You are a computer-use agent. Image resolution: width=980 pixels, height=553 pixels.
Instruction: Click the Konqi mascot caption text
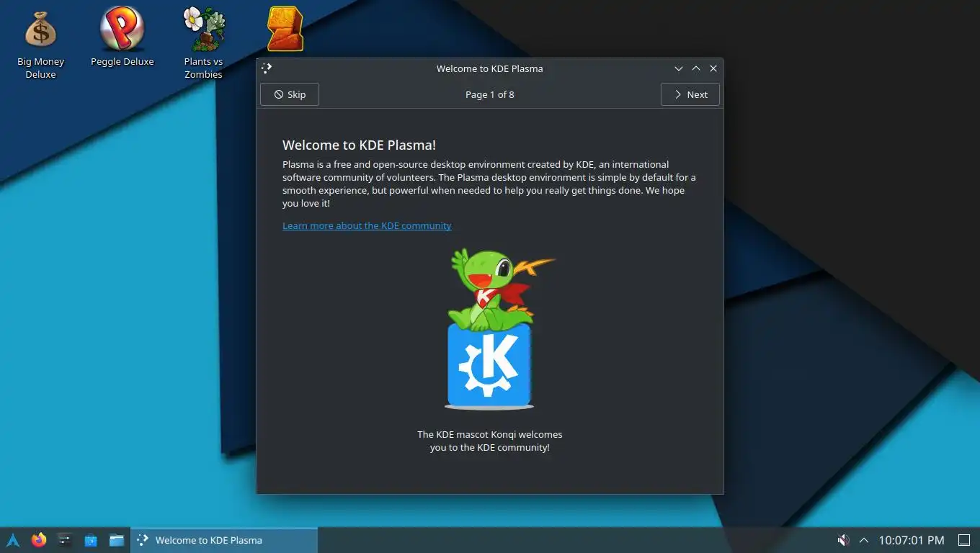tap(490, 441)
